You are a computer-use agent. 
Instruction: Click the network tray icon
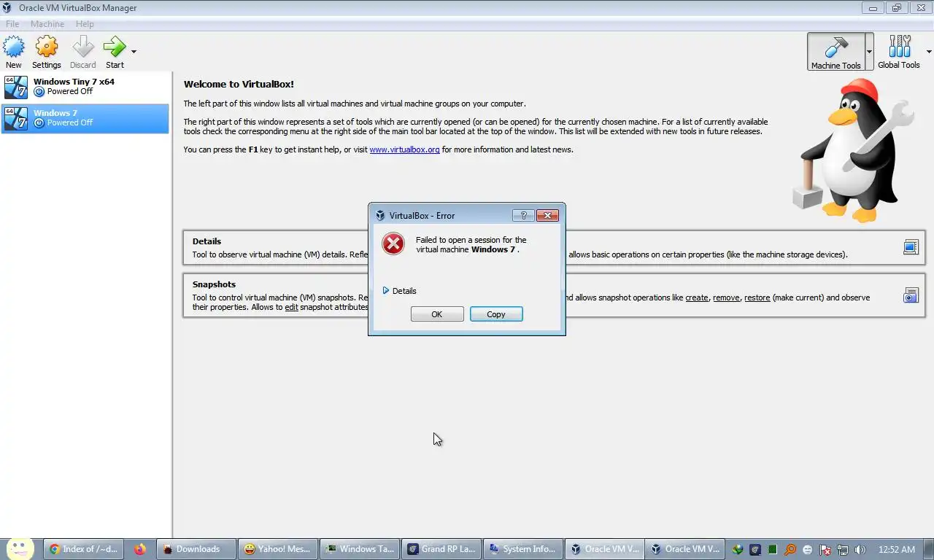pos(843,550)
